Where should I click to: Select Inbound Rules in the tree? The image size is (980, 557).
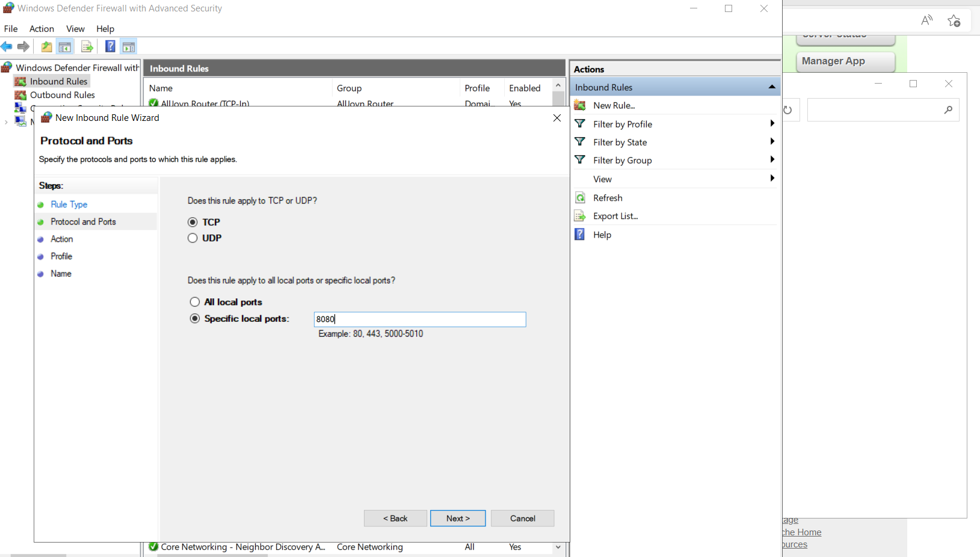59,81
